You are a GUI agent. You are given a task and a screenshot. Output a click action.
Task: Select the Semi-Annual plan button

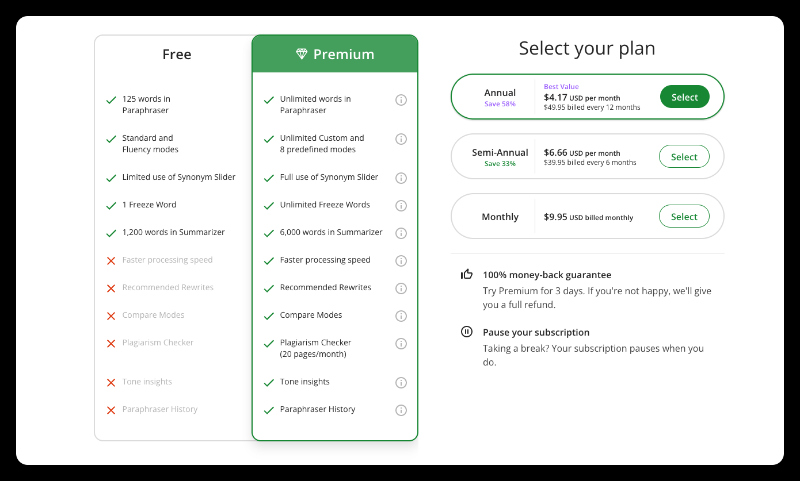[684, 157]
